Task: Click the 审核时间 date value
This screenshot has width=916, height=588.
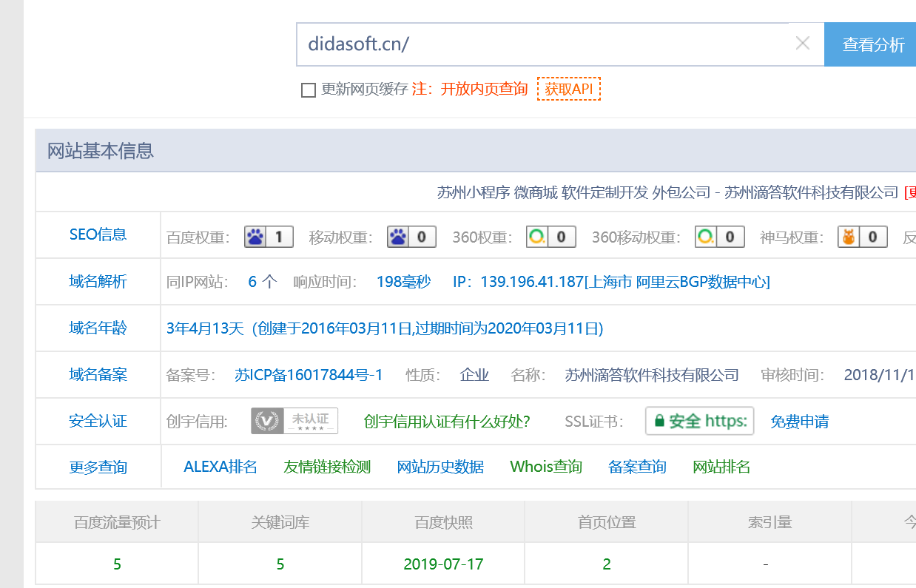Action: pos(880,375)
